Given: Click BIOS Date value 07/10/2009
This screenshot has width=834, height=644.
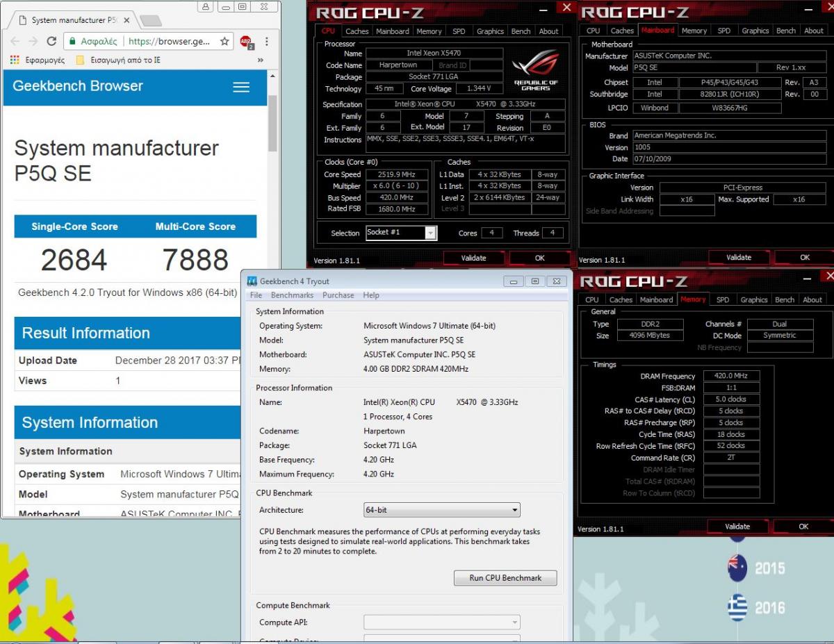Looking at the screenshot, I should tap(730, 159).
